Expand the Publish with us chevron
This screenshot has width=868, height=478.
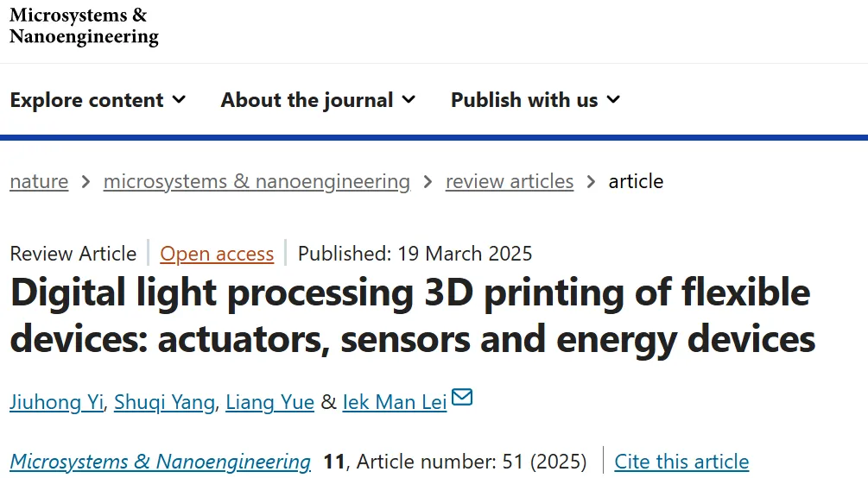[613, 100]
